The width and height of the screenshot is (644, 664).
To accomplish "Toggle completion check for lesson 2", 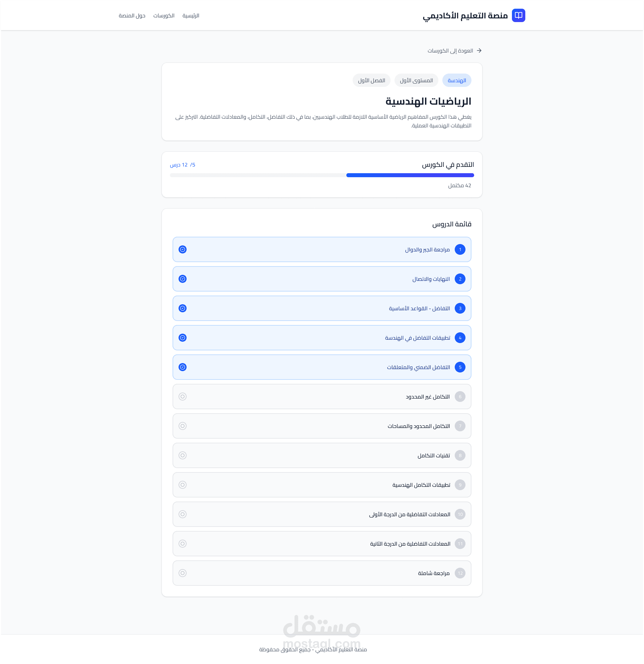I will pos(183,279).
